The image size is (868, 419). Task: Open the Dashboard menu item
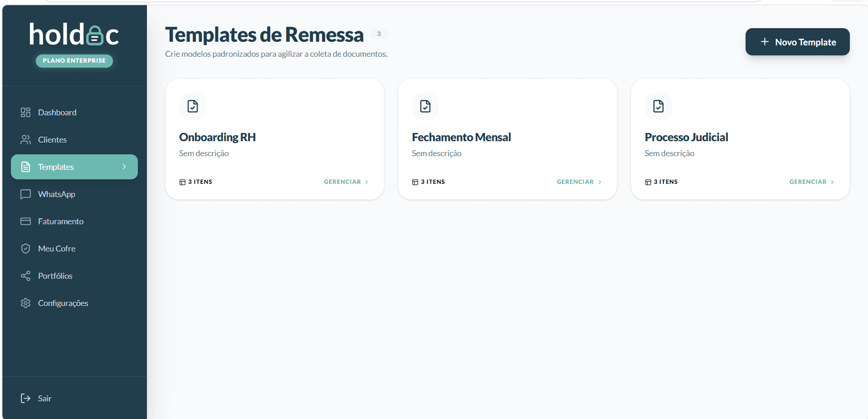click(74, 113)
